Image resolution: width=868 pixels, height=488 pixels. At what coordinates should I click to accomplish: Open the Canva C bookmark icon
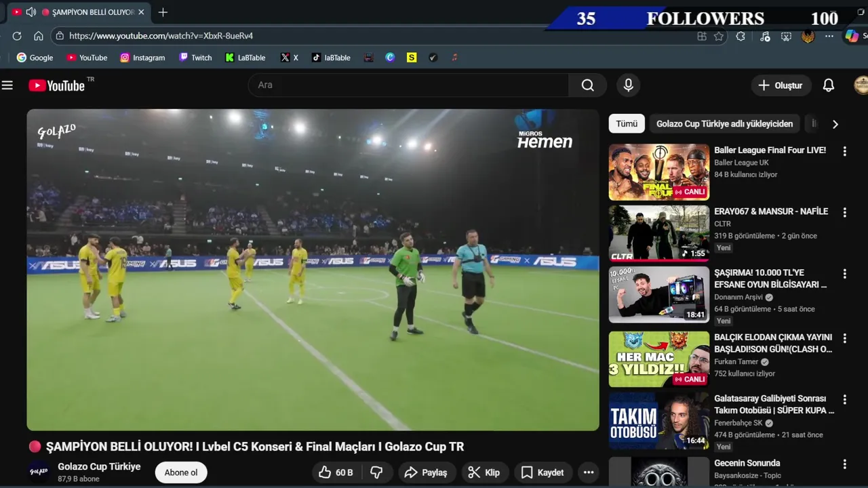(x=390, y=58)
